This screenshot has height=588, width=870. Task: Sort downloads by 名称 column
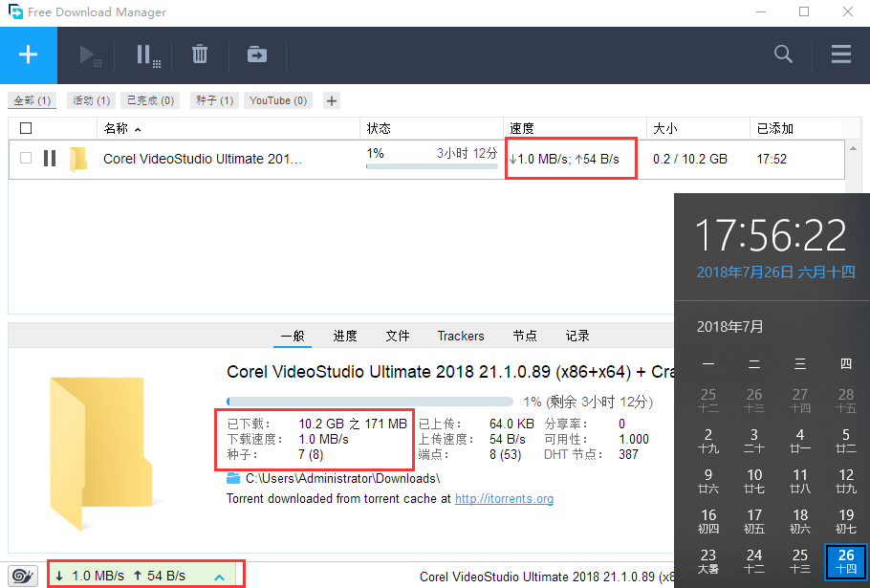click(122, 129)
